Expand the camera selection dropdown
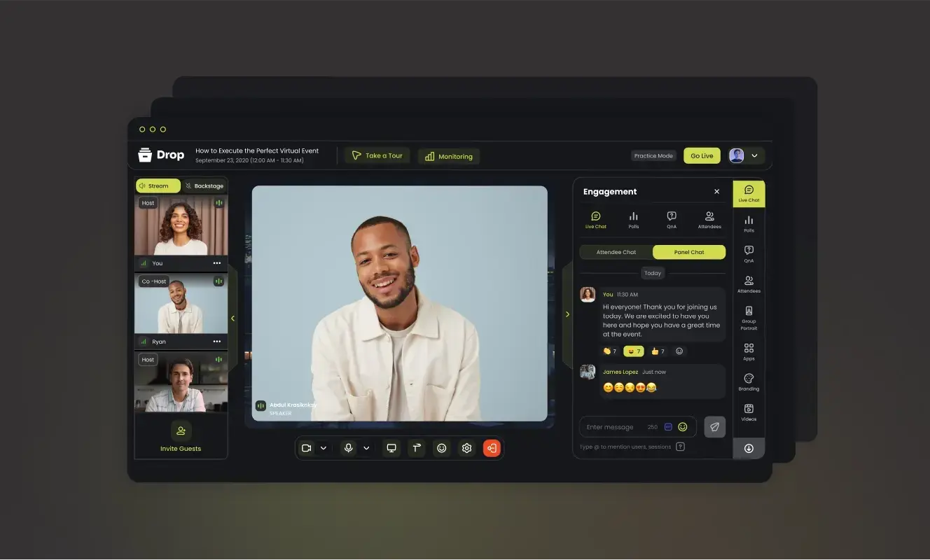This screenshot has height=560, width=930. pos(323,447)
